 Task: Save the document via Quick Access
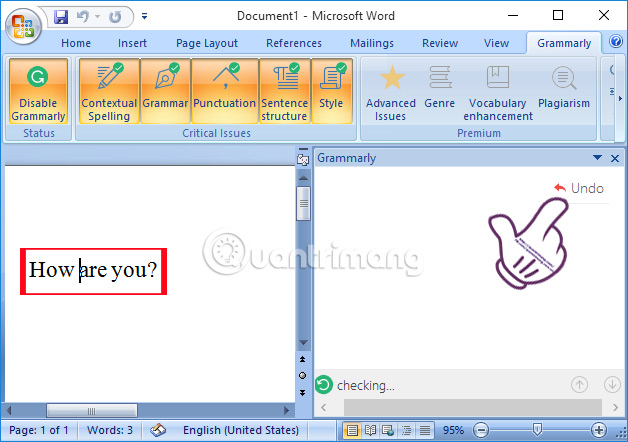[61, 16]
